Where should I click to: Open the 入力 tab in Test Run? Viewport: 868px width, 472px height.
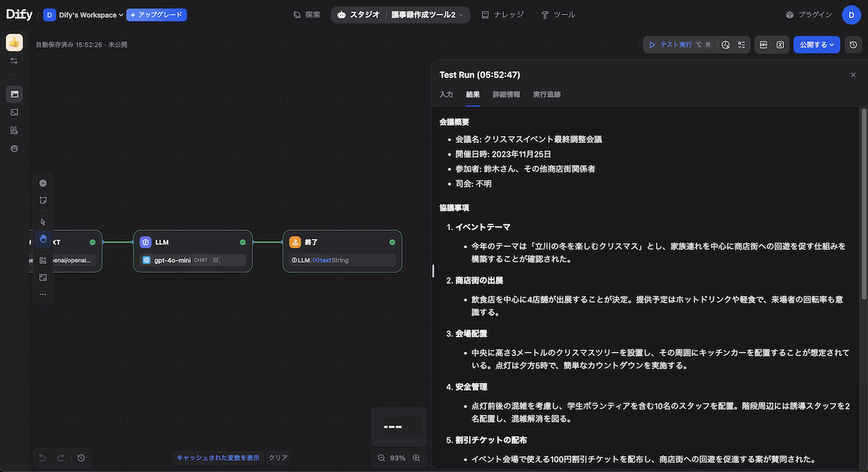[446, 94]
